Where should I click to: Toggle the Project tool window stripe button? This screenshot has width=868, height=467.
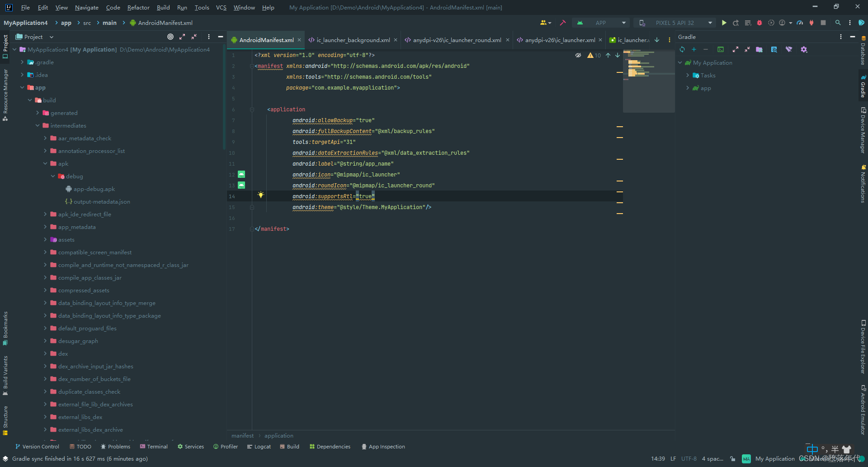tap(5, 47)
